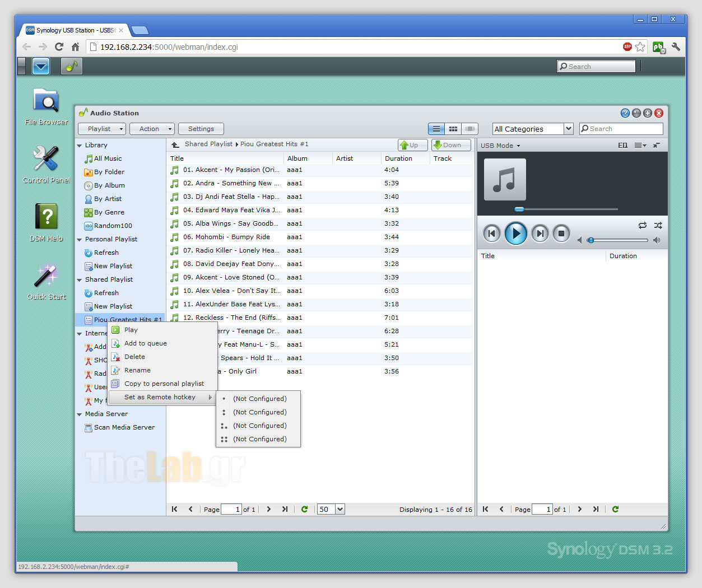Go up one level in playlist path

point(175,144)
